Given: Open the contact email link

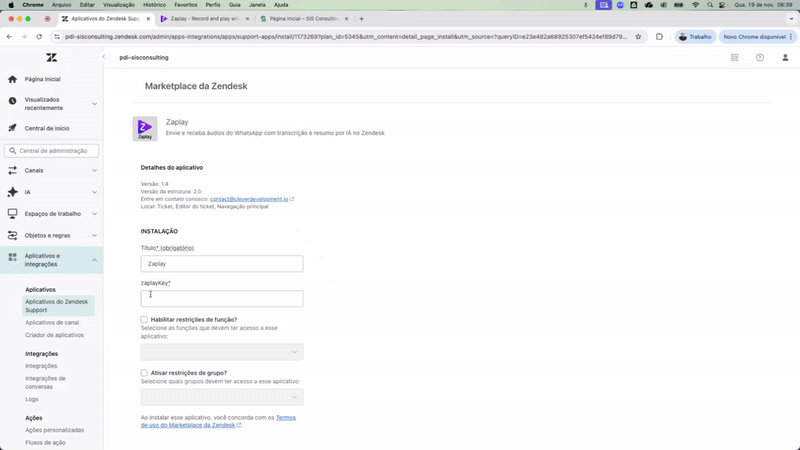Looking at the screenshot, I should pos(249,199).
